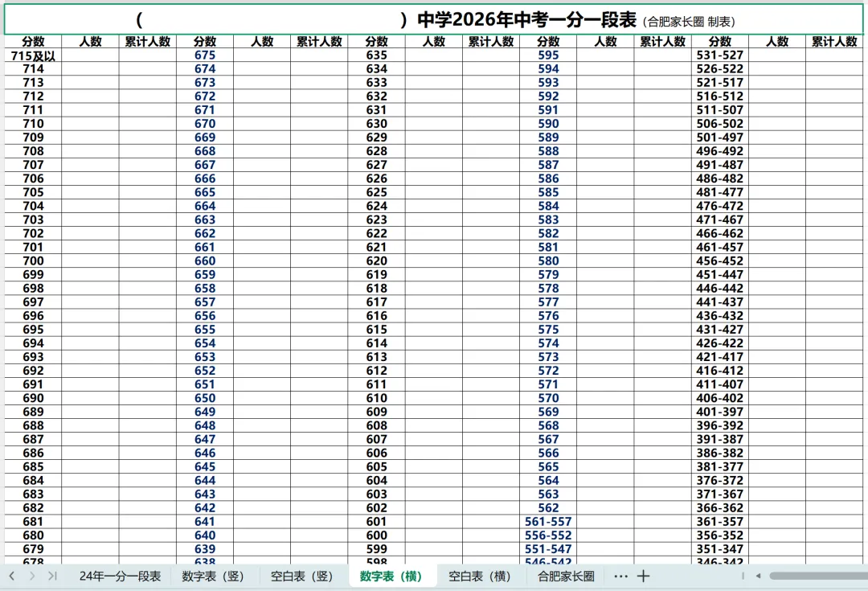Select score cell 610

click(x=376, y=398)
